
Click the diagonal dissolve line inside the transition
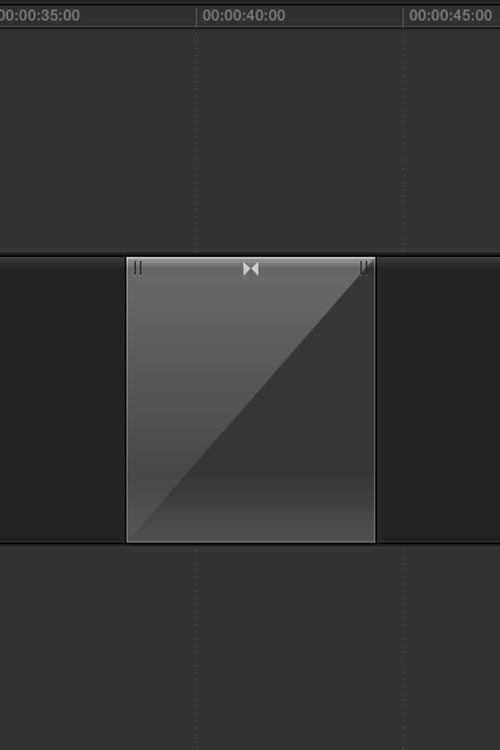tap(251, 401)
